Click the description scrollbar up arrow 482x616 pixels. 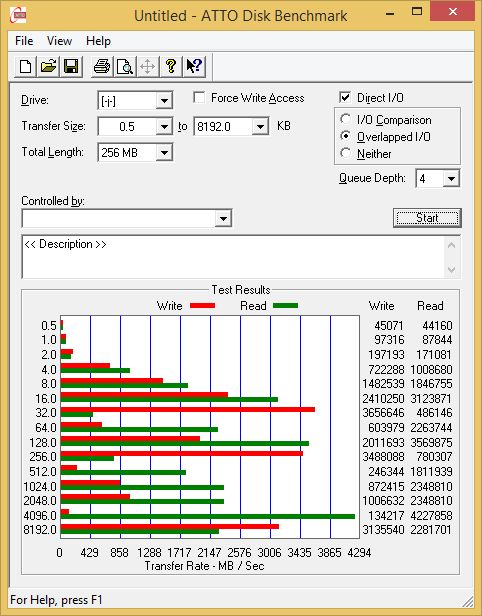(451, 246)
